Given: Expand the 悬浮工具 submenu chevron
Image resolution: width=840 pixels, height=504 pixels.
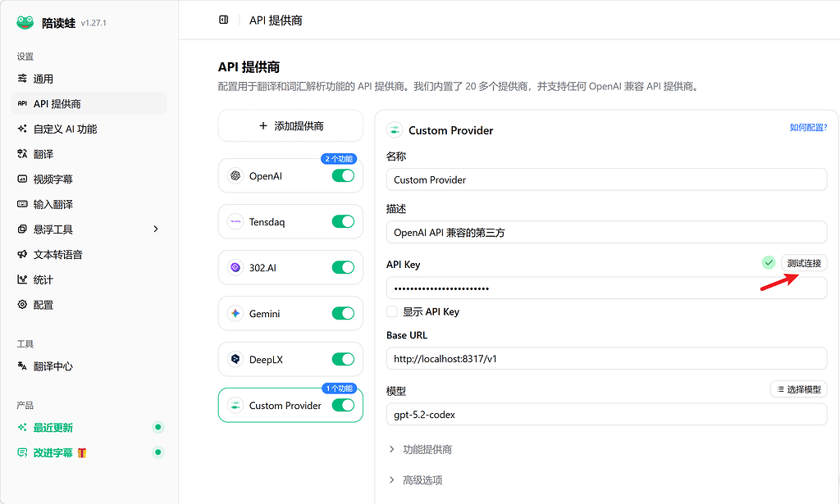Looking at the screenshot, I should [156, 229].
